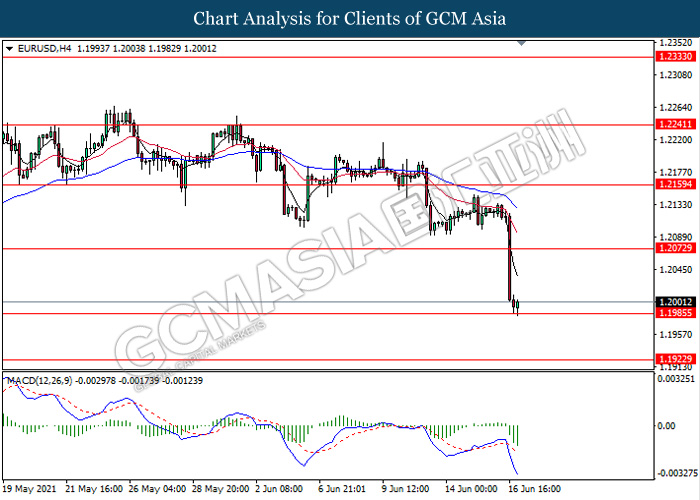
Task: Click the 1.21594 red level label
Action: click(x=676, y=184)
